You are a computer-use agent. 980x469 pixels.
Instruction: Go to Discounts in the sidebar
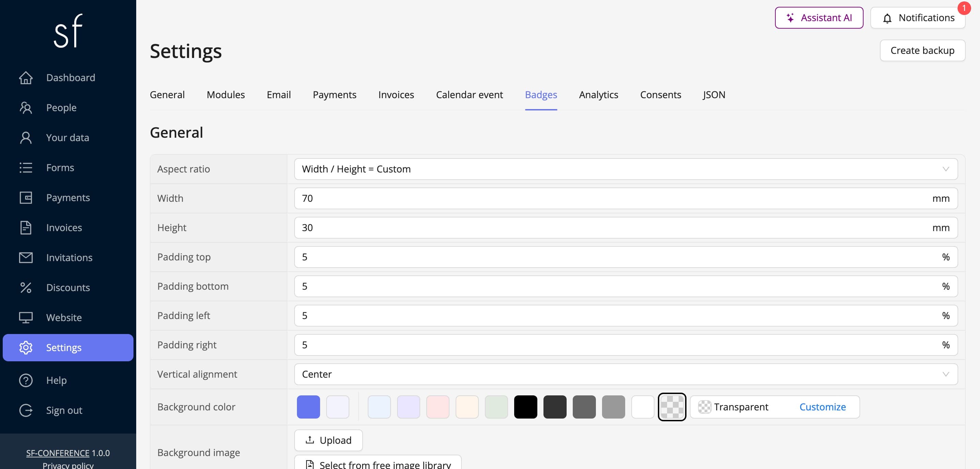pos(68,288)
